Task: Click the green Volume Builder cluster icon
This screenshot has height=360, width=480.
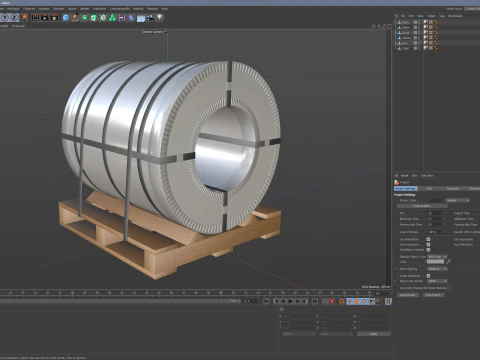Action: click(x=112, y=17)
